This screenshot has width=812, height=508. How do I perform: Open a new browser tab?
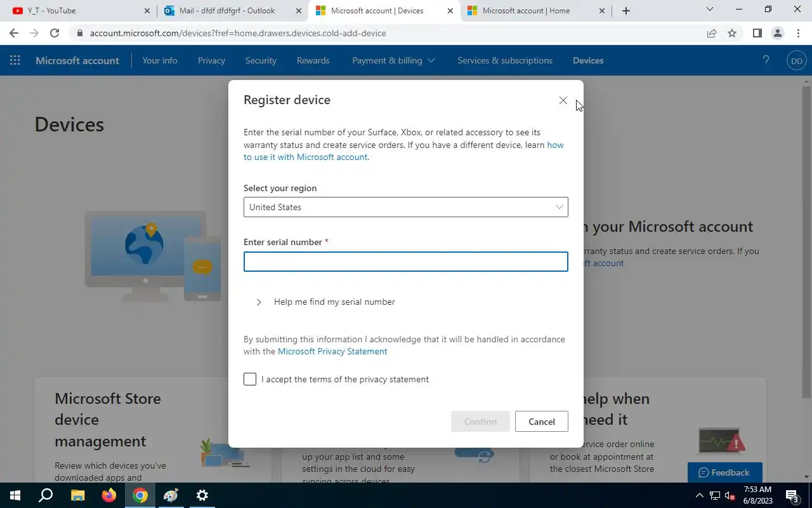click(625, 11)
